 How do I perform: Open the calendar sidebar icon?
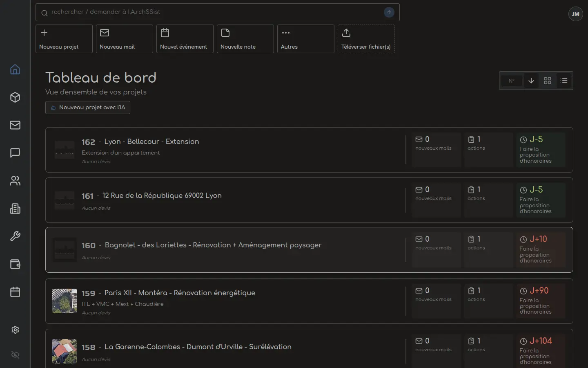coord(15,292)
